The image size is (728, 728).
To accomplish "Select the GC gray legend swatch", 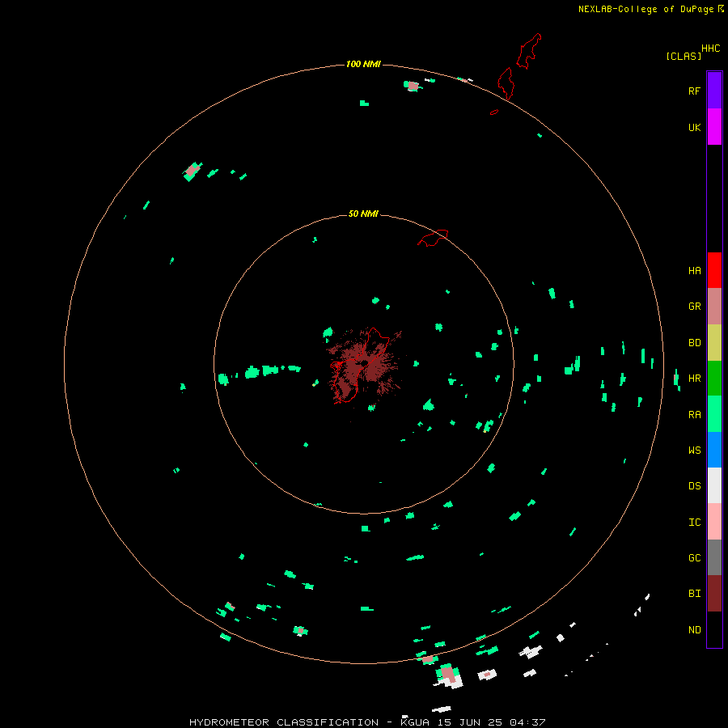I will point(714,557).
